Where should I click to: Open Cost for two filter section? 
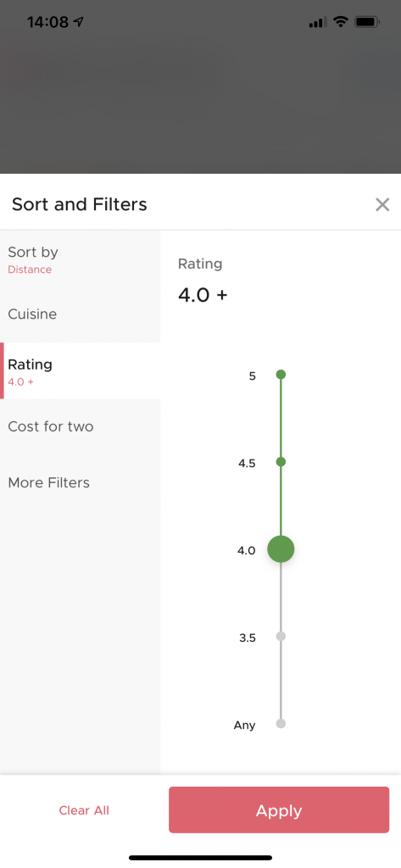point(81,427)
